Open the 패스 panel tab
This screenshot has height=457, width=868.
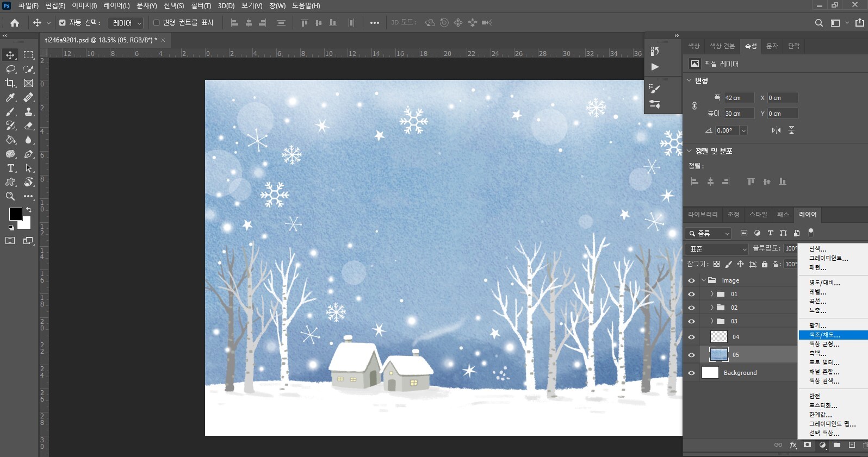[783, 215]
